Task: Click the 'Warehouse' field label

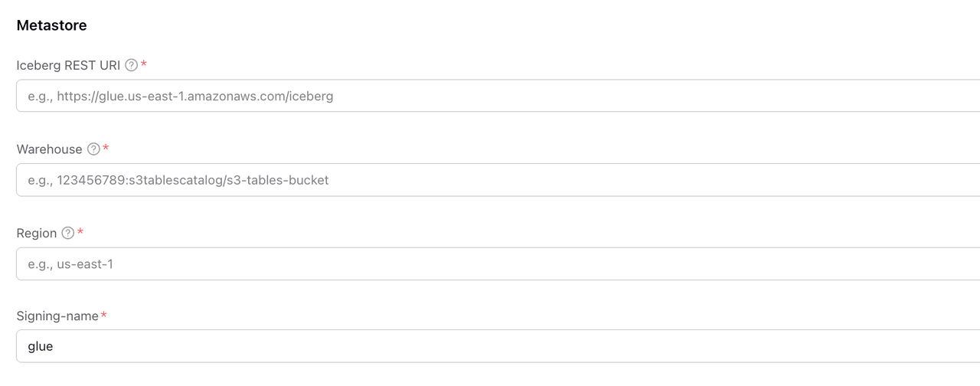Action: pos(49,149)
